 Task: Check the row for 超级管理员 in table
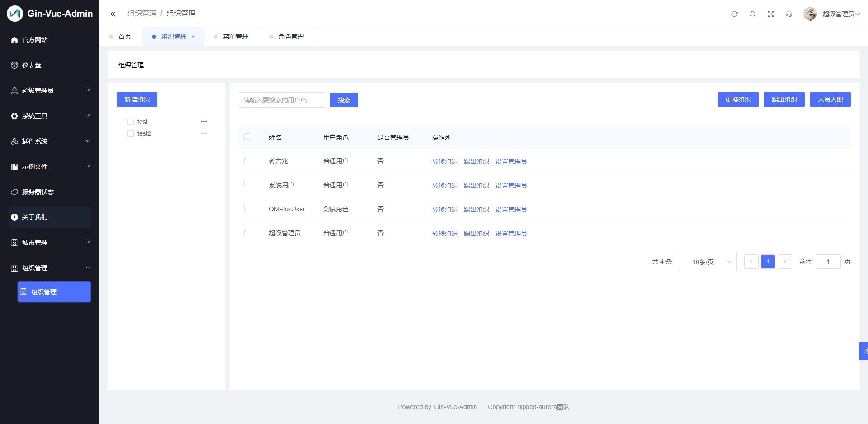(x=247, y=232)
